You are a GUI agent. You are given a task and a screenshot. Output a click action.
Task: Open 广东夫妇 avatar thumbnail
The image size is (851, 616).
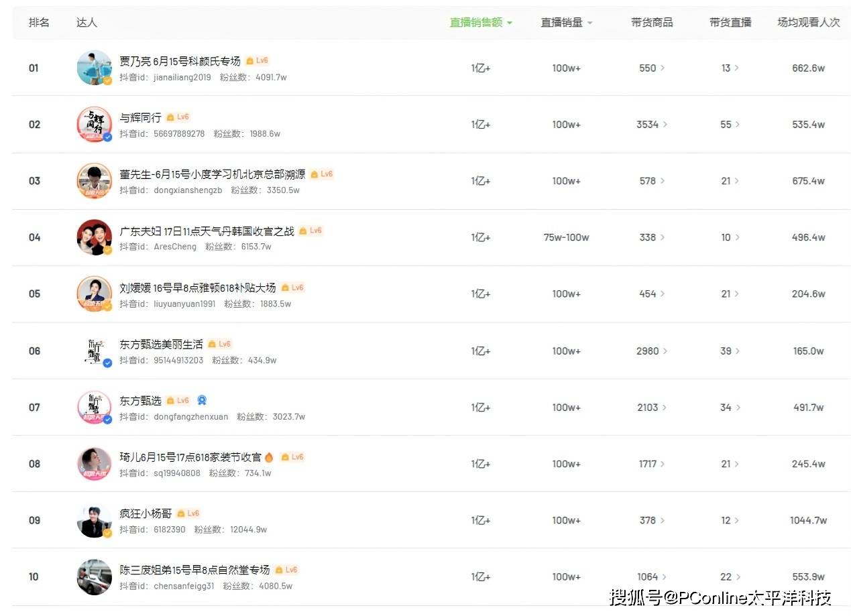(x=94, y=237)
